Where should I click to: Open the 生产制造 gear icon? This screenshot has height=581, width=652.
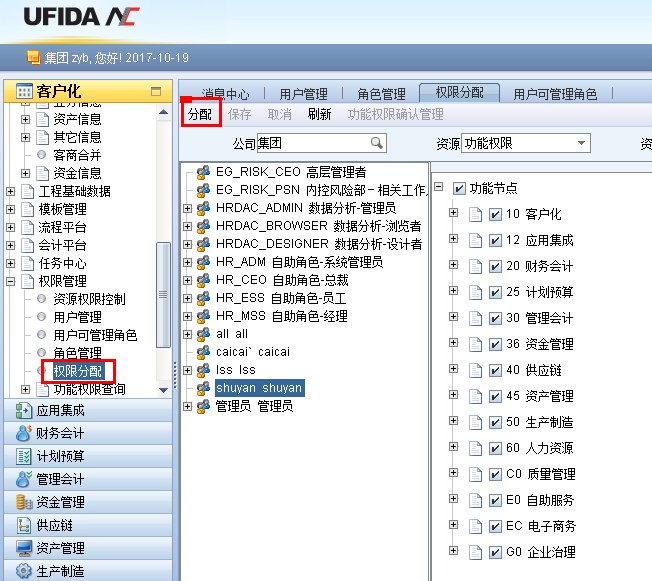(x=24, y=571)
